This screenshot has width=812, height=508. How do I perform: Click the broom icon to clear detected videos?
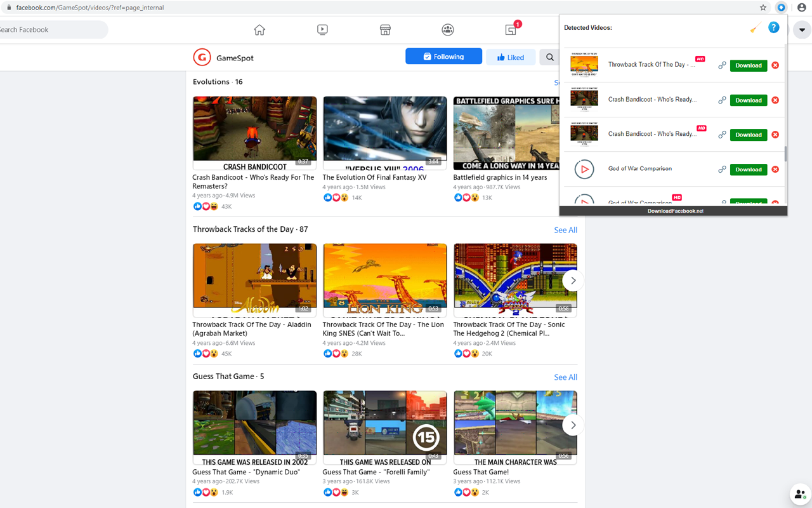tap(754, 28)
